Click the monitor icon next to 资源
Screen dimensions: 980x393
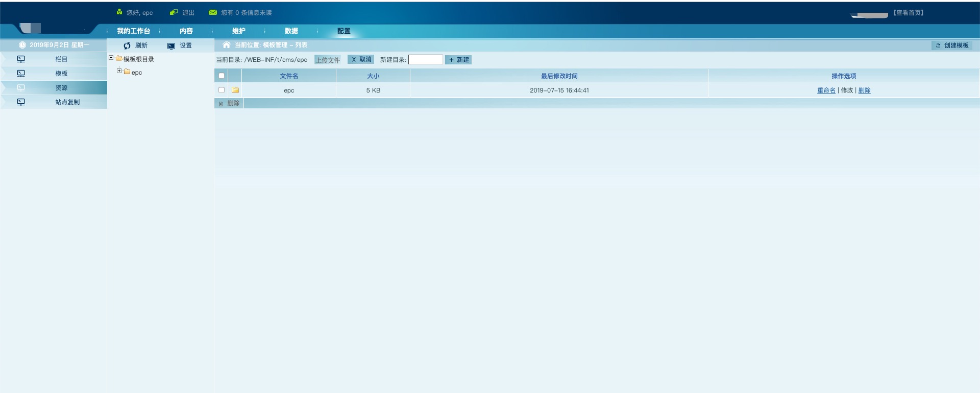click(x=21, y=88)
